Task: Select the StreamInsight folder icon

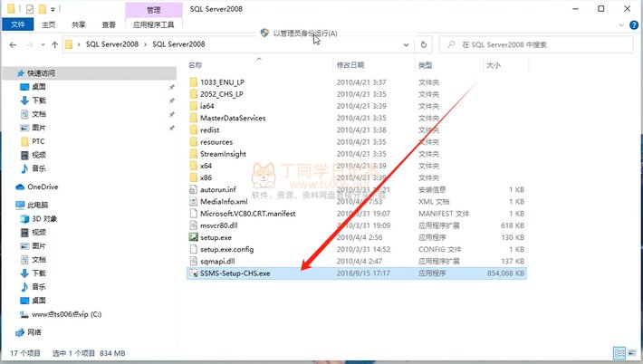Action: 194,154
